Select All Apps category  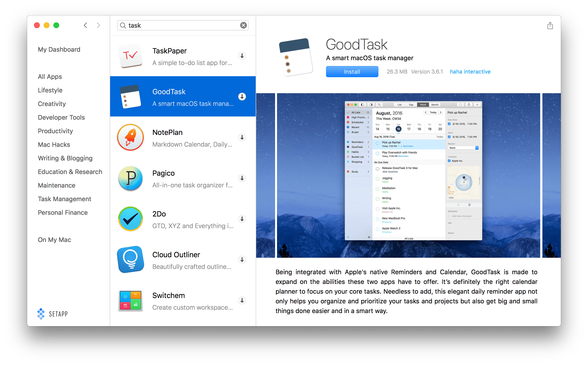(50, 77)
